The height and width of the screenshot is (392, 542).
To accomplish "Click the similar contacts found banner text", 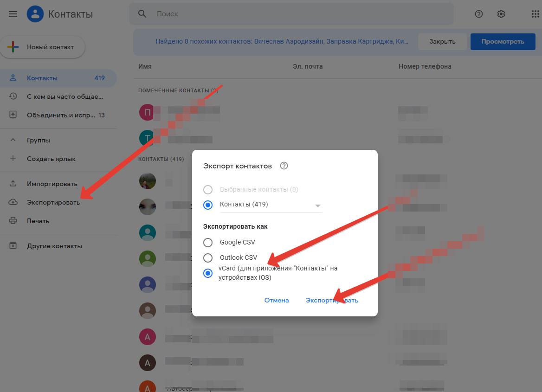I will click(282, 41).
